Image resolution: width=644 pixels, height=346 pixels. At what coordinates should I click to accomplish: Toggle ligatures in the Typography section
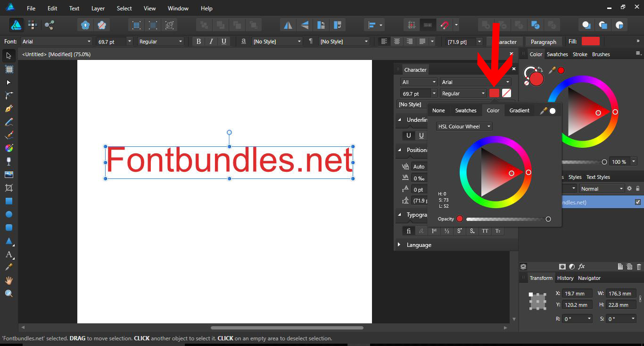click(408, 231)
